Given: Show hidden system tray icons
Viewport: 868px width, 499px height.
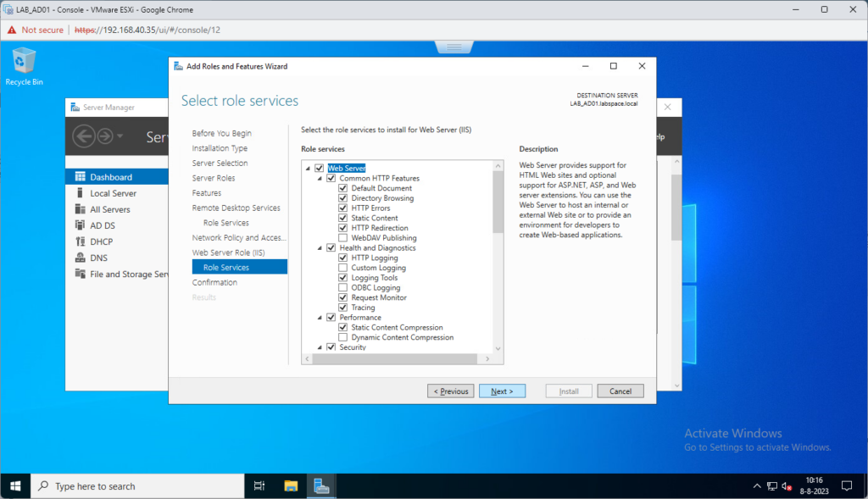Looking at the screenshot, I should [757, 486].
